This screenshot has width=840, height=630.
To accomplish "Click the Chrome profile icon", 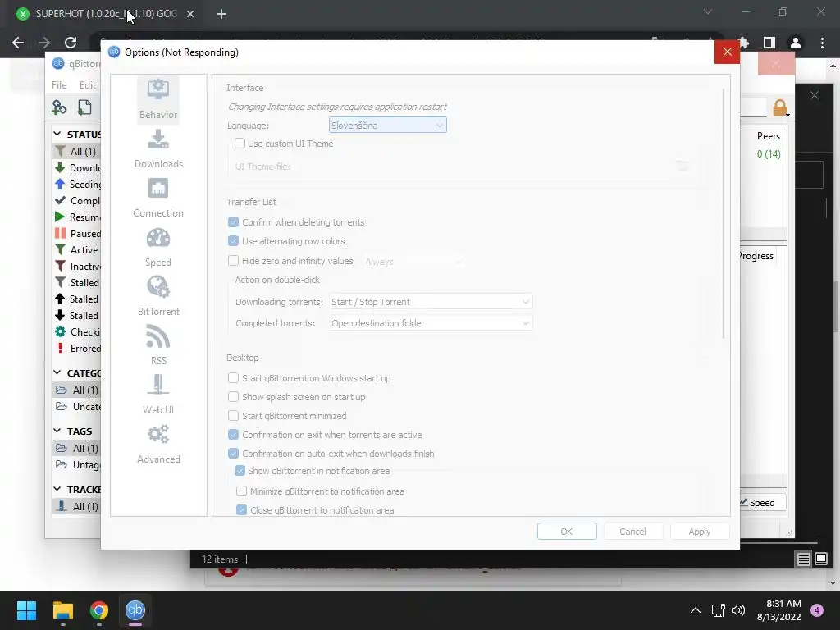I will coord(796,43).
